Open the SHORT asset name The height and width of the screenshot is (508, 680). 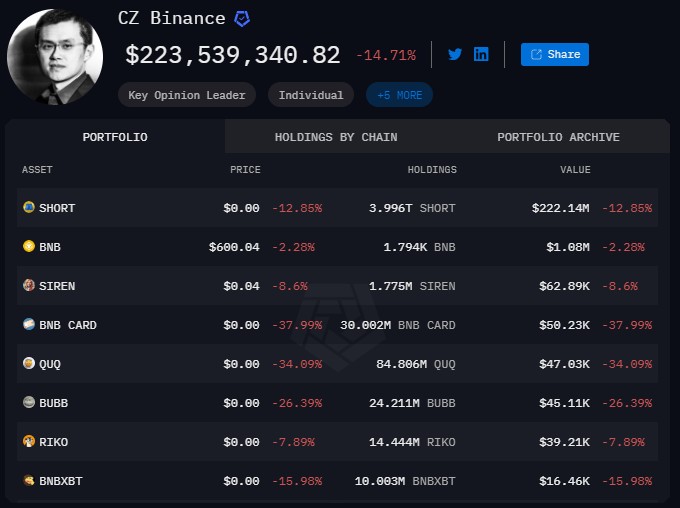57,208
